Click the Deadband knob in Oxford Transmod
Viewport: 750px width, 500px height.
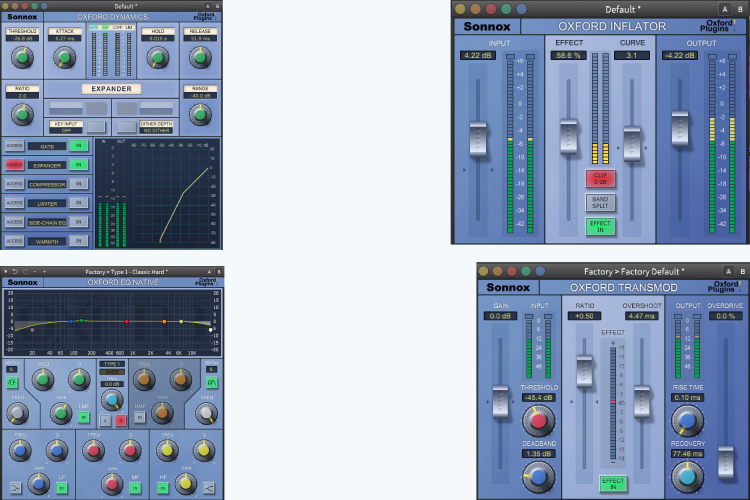[x=538, y=477]
